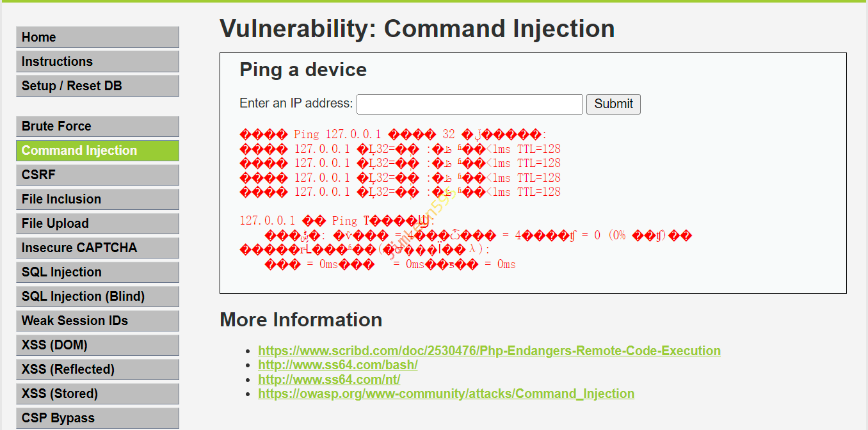Go to the Instructions page
868x430 pixels.
pyautogui.click(x=97, y=61)
